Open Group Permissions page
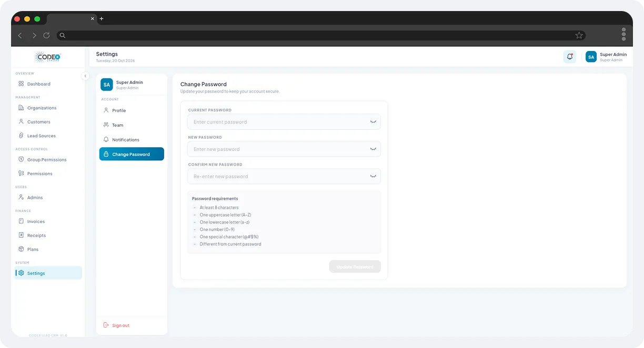This screenshot has height=348, width=644. point(48,159)
